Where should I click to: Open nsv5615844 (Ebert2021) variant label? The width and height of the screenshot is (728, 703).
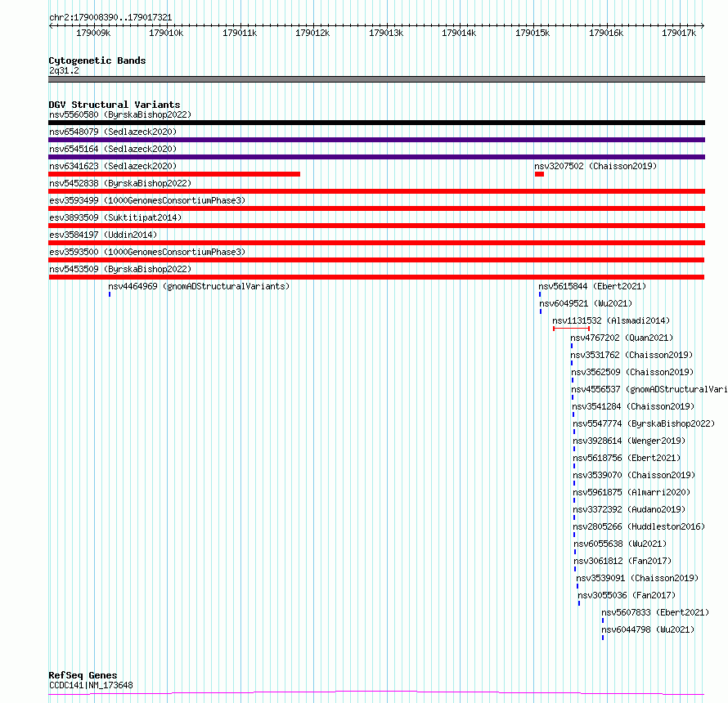pos(592,286)
